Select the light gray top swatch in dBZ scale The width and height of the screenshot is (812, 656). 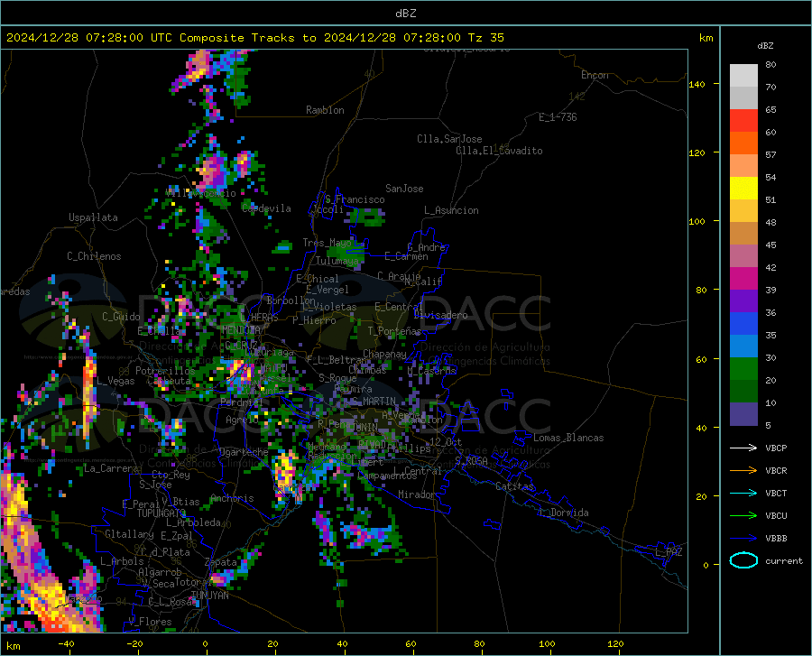743,76
